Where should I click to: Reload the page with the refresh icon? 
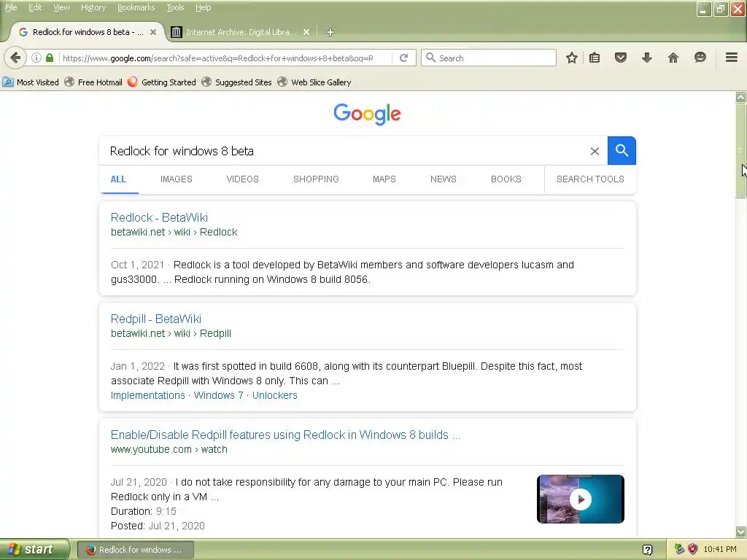[x=404, y=58]
